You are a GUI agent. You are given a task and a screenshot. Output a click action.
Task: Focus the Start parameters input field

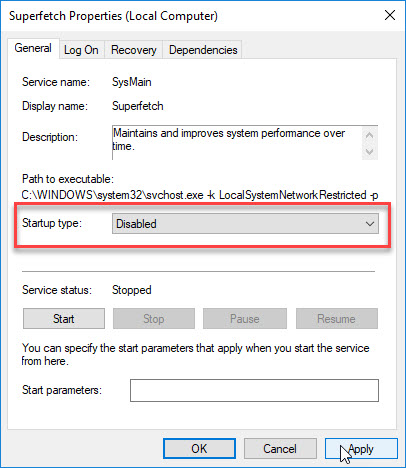tap(254, 390)
